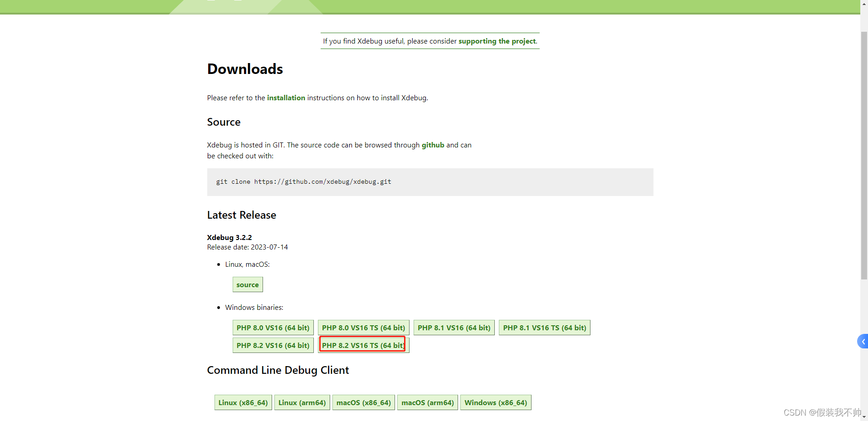The width and height of the screenshot is (868, 421).
Task: Download PHP 8.2 VS16 TS (64 bit) binary
Action: click(x=364, y=346)
